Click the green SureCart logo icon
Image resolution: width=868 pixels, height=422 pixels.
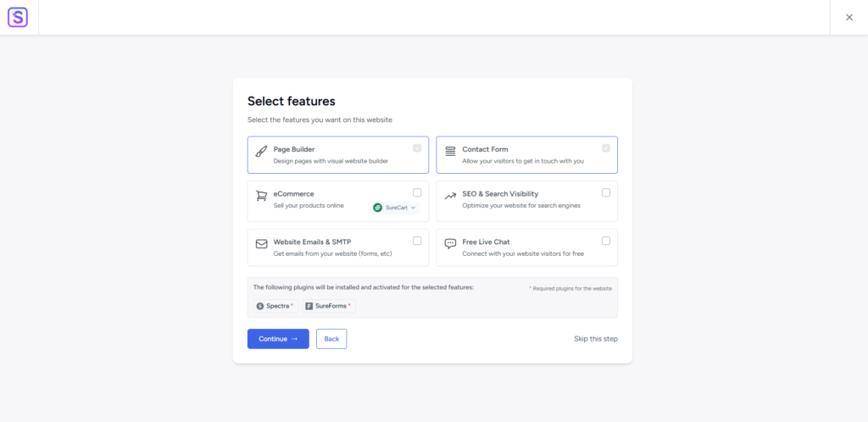point(378,208)
